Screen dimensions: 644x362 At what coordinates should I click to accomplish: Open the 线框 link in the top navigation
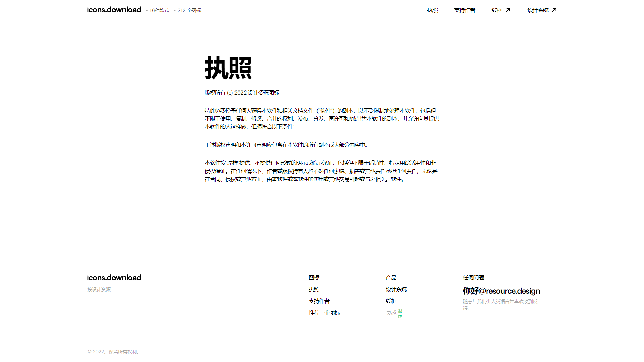coord(497,10)
